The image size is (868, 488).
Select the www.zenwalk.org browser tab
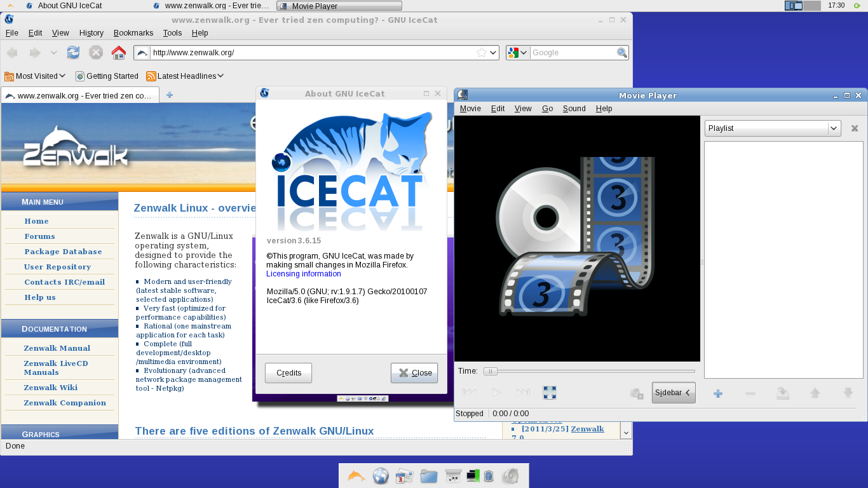[81, 96]
